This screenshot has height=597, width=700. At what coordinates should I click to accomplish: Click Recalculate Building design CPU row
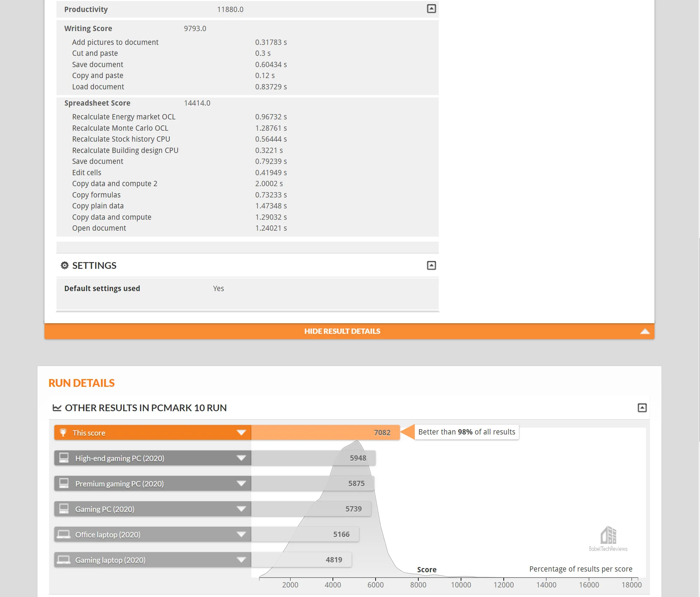pyautogui.click(x=178, y=150)
